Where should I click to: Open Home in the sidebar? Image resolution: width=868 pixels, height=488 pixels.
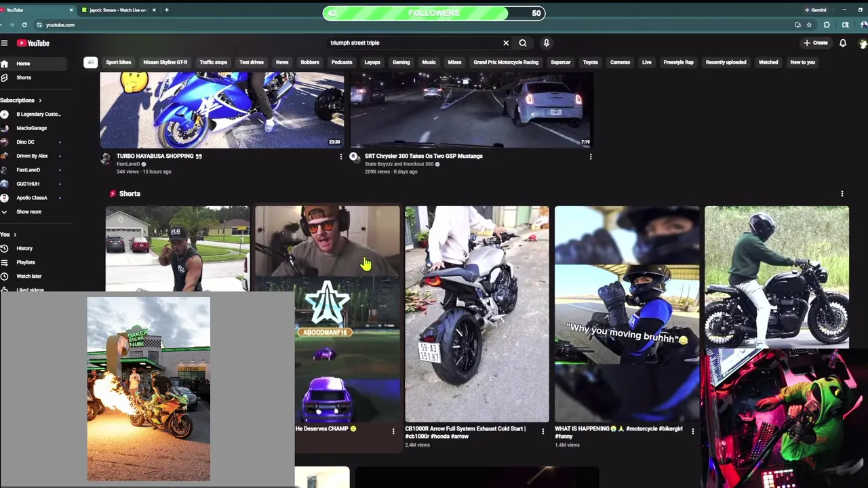pyautogui.click(x=33, y=64)
